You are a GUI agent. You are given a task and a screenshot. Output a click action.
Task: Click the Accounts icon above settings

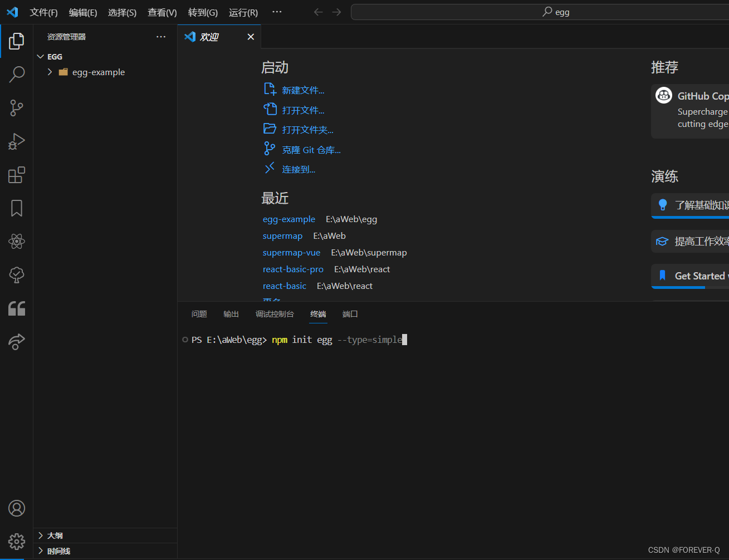[x=17, y=508]
